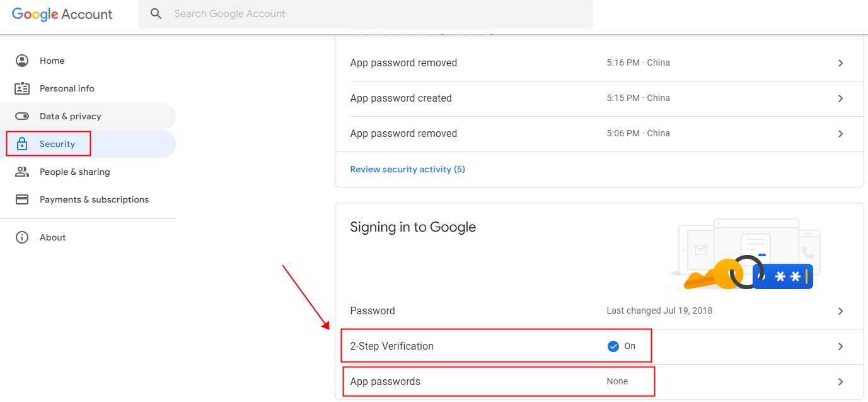Expand the 2-Step Verification row chevron
The width and height of the screenshot is (868, 402).
pos(840,346)
